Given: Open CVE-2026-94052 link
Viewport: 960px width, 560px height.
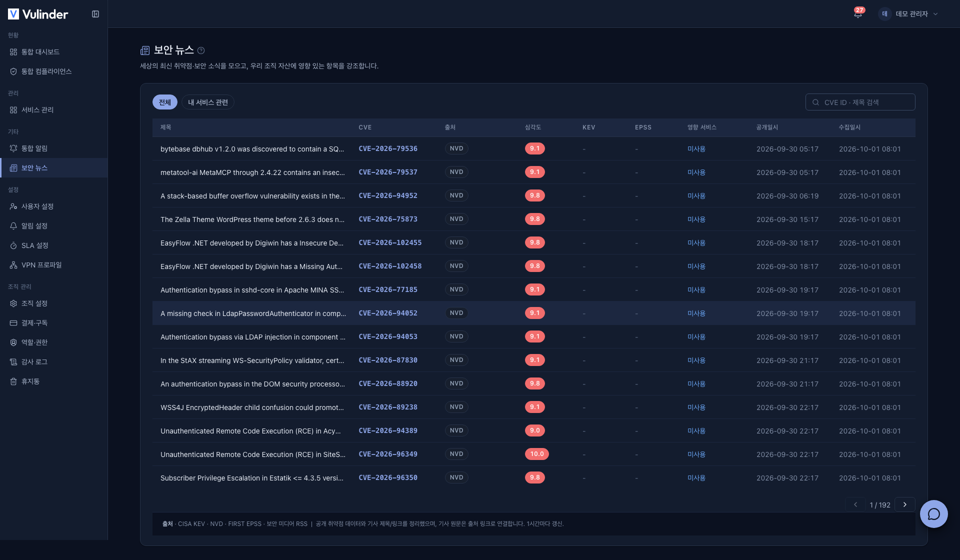Looking at the screenshot, I should 388,313.
